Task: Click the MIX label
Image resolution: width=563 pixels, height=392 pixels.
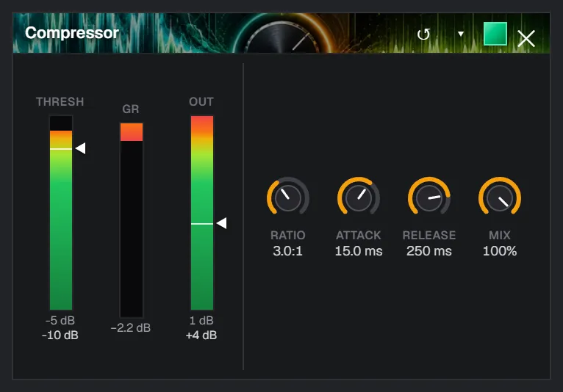Action: click(500, 235)
